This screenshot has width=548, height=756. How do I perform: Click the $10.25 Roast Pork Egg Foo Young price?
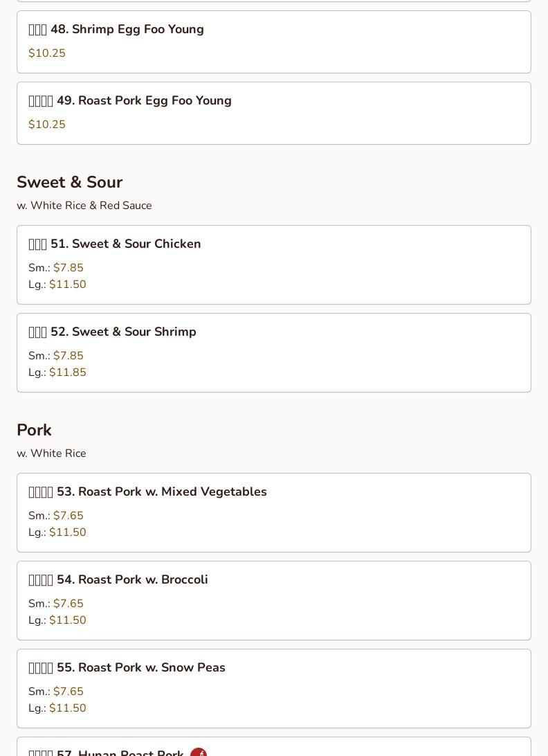47,125
